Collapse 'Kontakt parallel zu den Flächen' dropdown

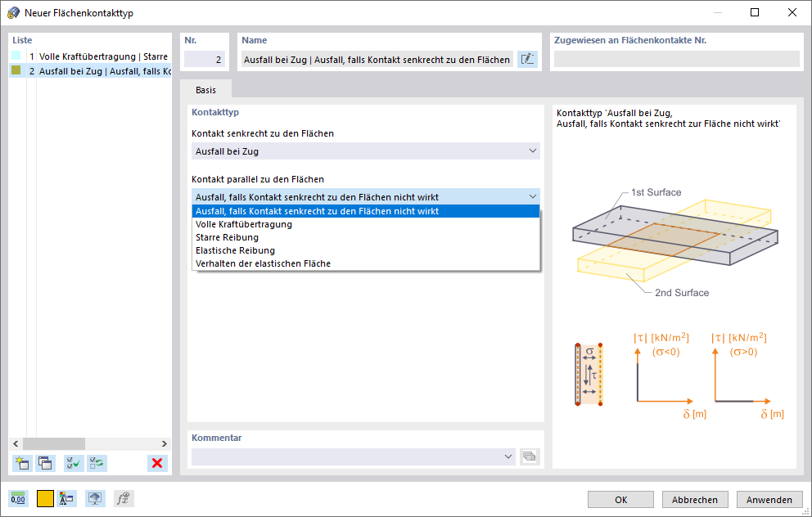pos(532,196)
